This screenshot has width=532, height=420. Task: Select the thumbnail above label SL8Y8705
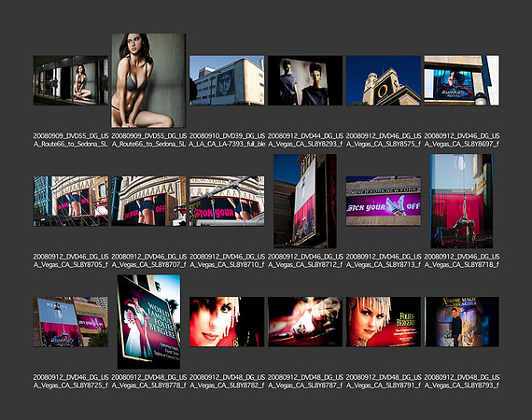pyautogui.click(x=71, y=201)
